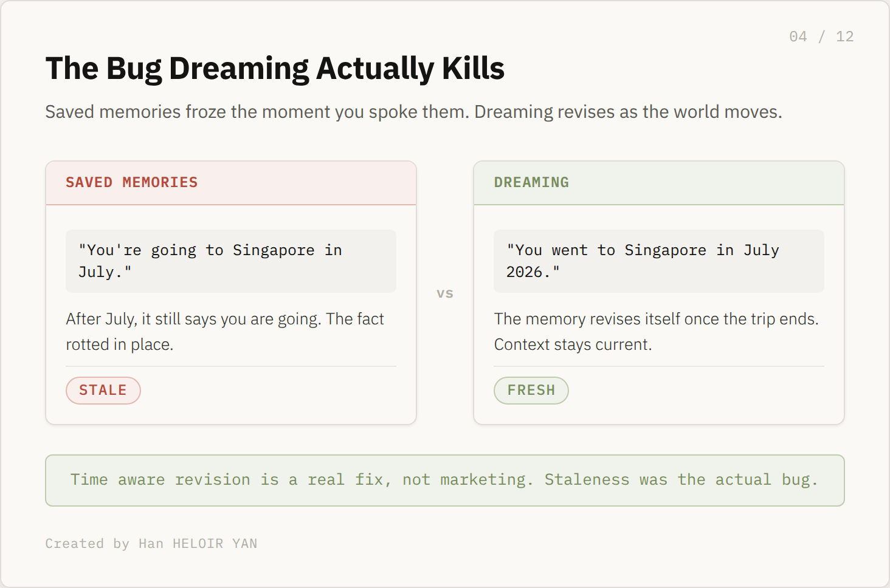Click the "vs" label between the cards
The image size is (890, 588).
coord(445,293)
